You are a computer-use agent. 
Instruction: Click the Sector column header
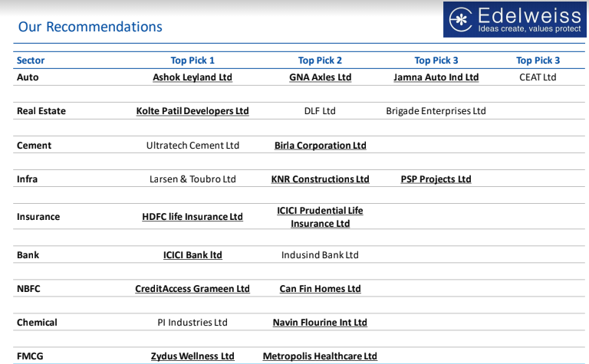click(31, 61)
